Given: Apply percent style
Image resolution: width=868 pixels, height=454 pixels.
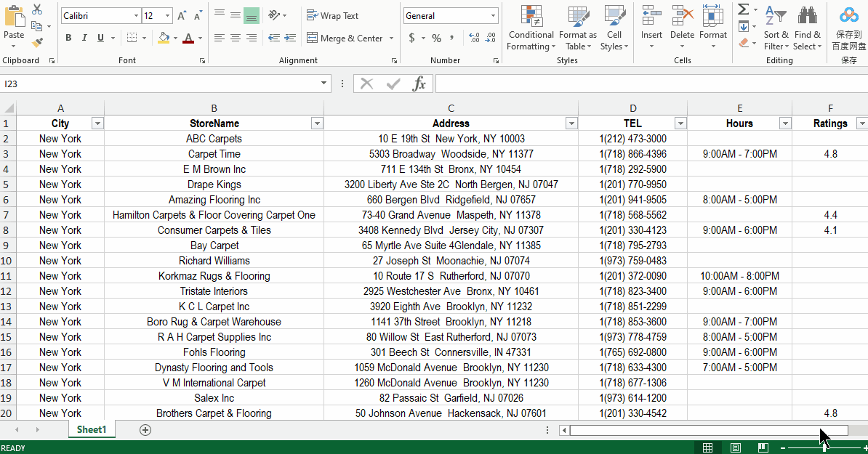Looking at the screenshot, I should click(x=437, y=38).
